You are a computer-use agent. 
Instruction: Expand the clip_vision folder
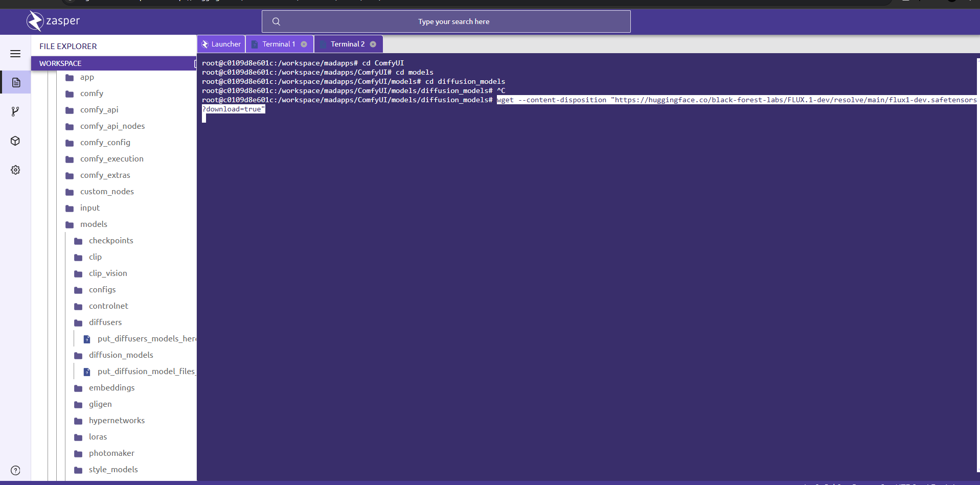tap(108, 273)
